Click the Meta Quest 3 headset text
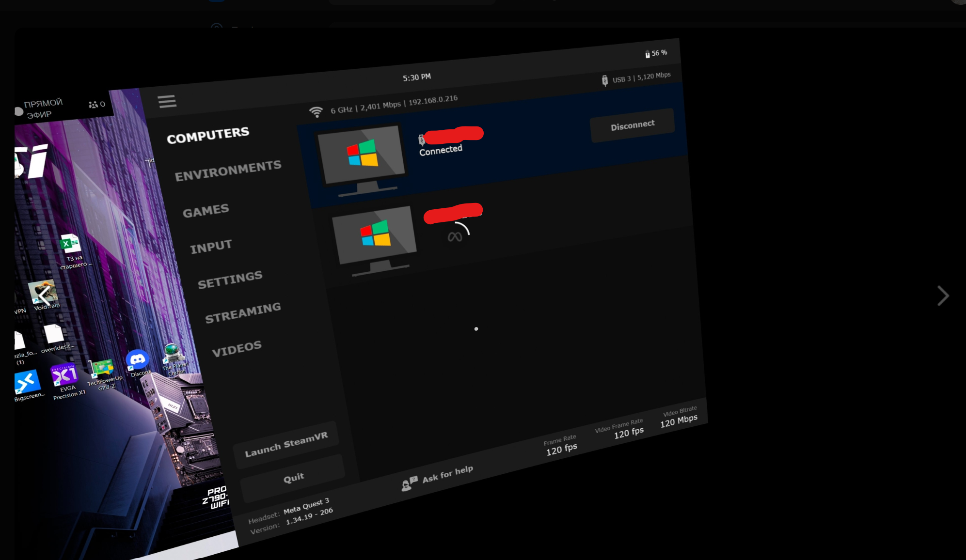966x560 pixels. (306, 506)
